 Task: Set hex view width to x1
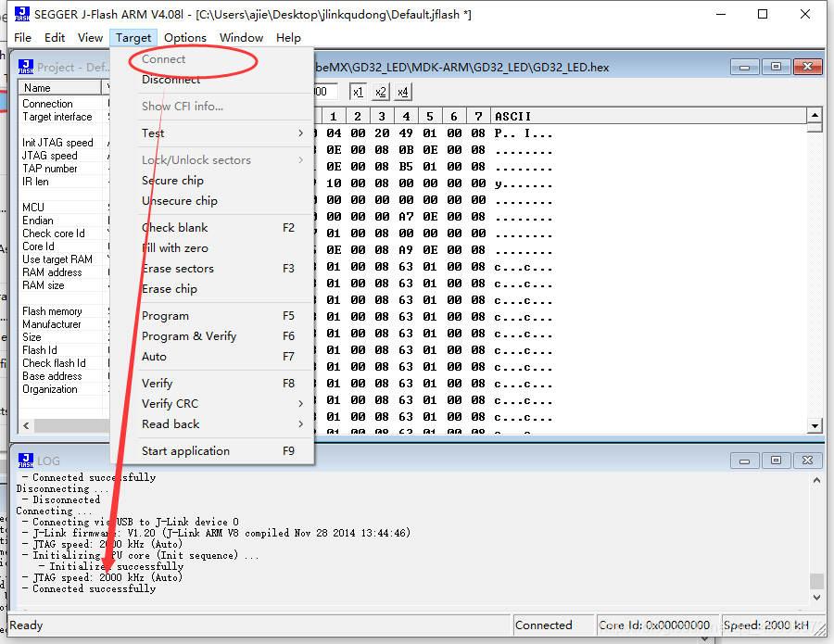(358, 92)
